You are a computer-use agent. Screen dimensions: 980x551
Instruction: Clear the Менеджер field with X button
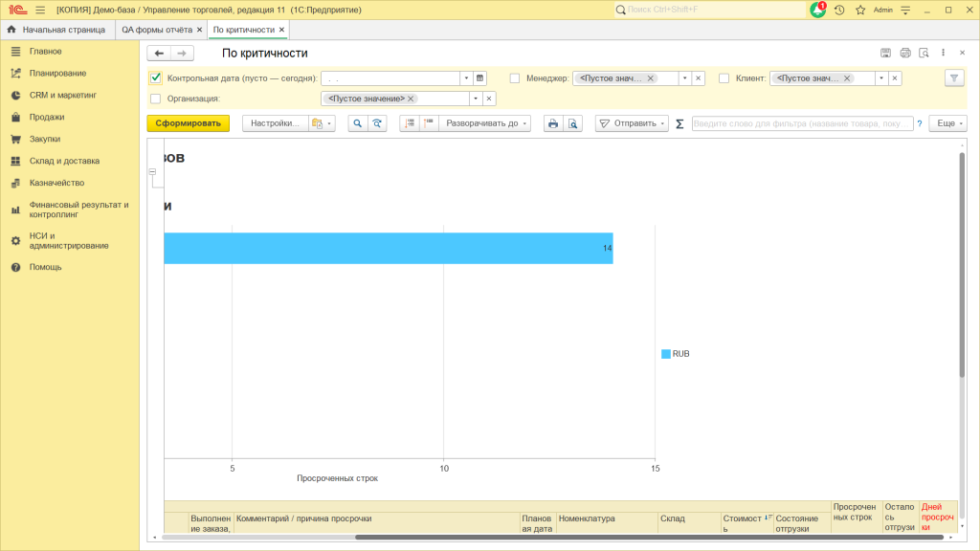698,78
